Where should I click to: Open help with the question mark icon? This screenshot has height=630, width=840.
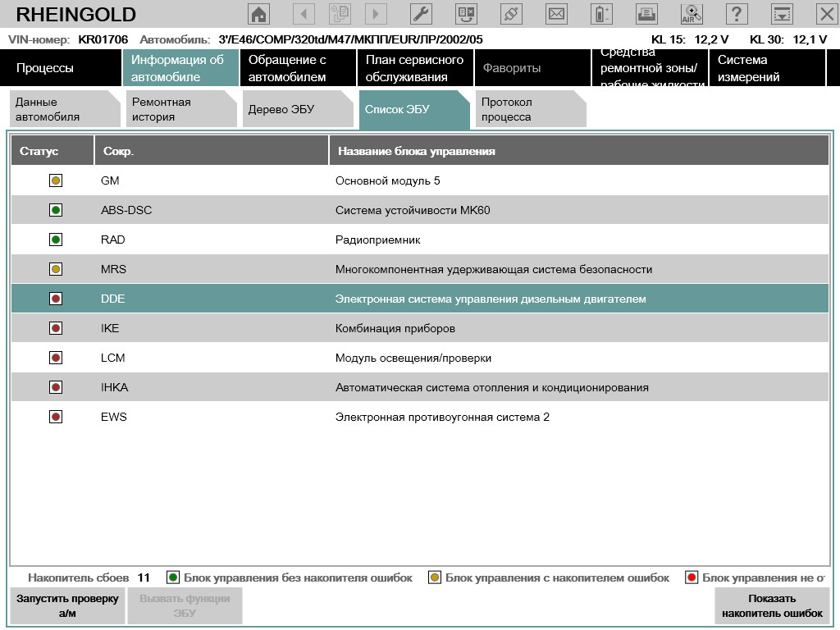(737, 14)
